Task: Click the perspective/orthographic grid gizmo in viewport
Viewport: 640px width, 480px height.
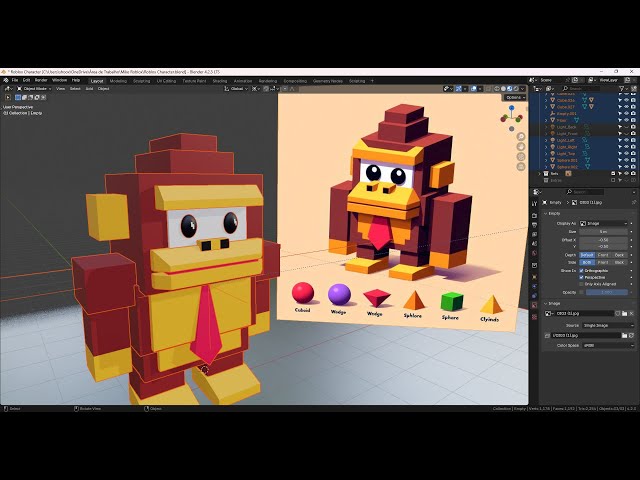Action: tap(521, 167)
